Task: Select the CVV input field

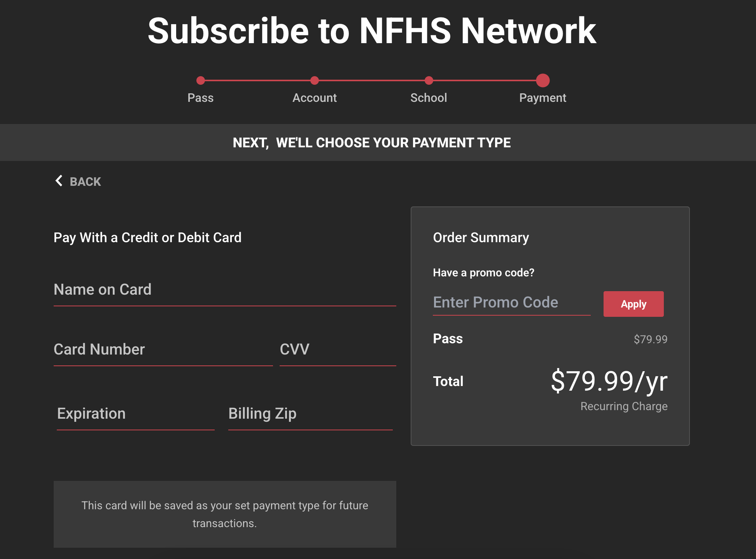Action: coord(338,350)
